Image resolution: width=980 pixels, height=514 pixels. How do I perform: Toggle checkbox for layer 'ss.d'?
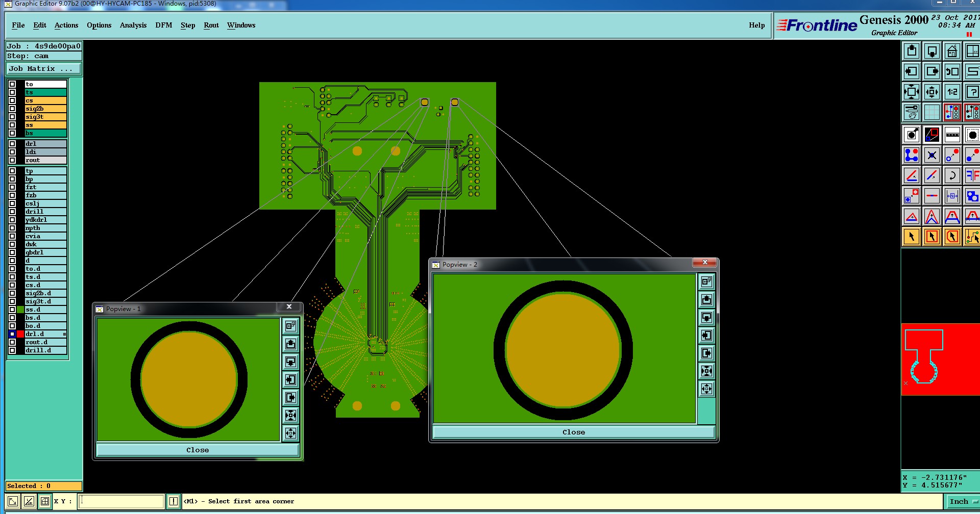[x=12, y=310]
